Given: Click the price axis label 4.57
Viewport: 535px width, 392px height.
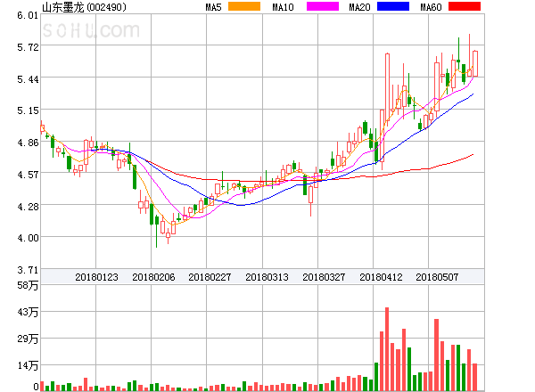Looking at the screenshot, I should (28, 175).
